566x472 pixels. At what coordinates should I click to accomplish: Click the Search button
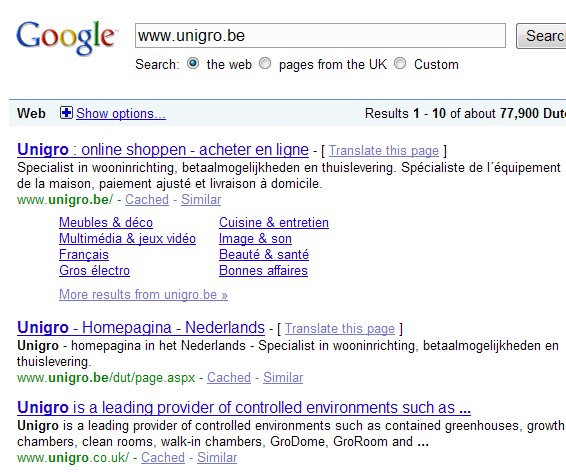(541, 36)
